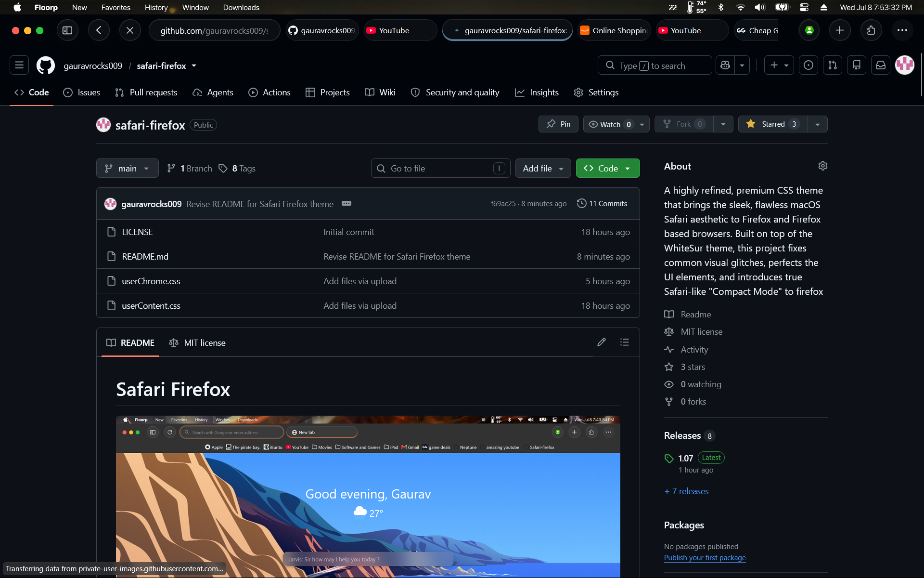Open pull requests icon in header
This screenshot has height=578, width=924.
tap(833, 65)
